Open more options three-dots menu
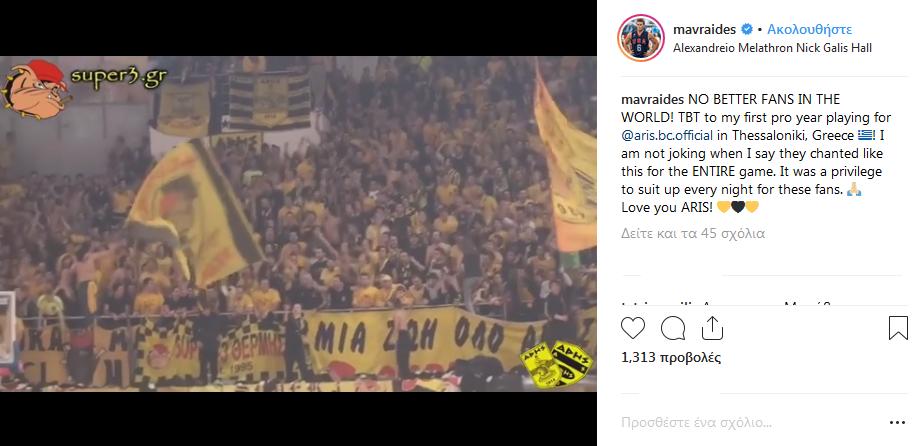Viewport: 915px width, 446px height. (896, 422)
